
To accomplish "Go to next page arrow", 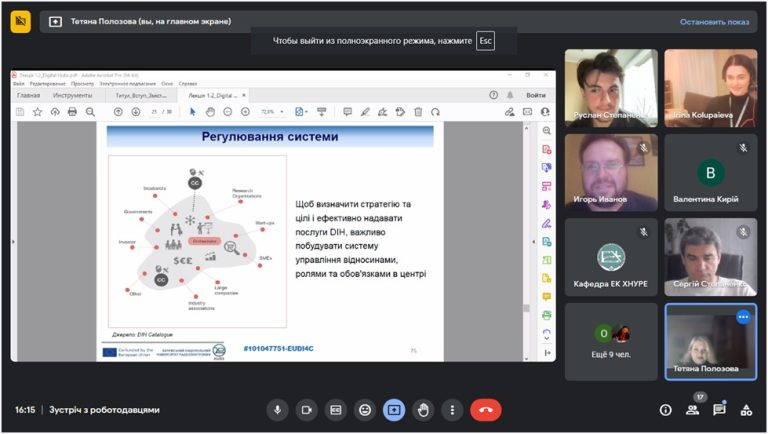I will pyautogui.click(x=136, y=112).
